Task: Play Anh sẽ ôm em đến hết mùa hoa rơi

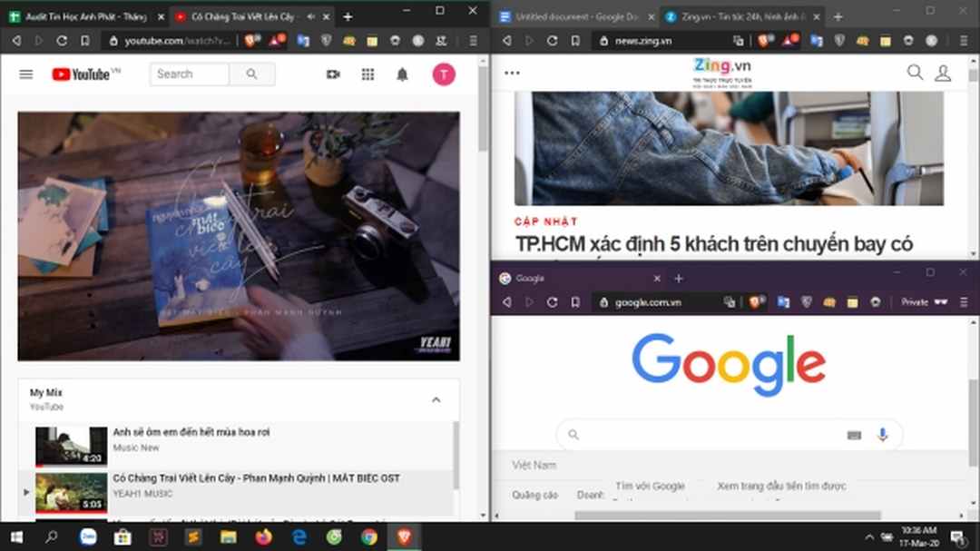Action: (191, 432)
